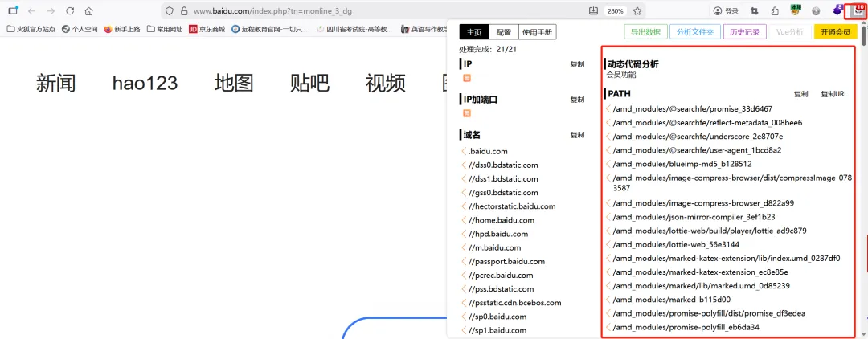Click chevron beside promise-polyfill_eb6da34 path
This screenshot has height=339, width=868.
tap(609, 327)
